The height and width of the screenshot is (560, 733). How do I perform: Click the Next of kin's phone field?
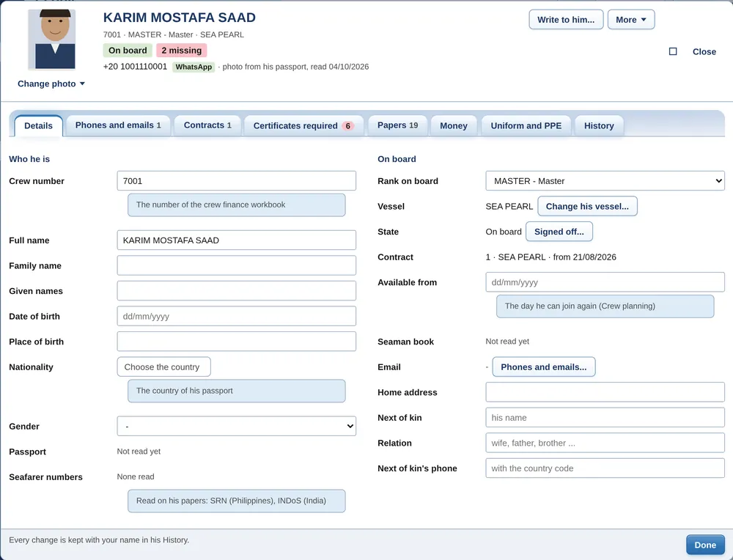click(605, 468)
